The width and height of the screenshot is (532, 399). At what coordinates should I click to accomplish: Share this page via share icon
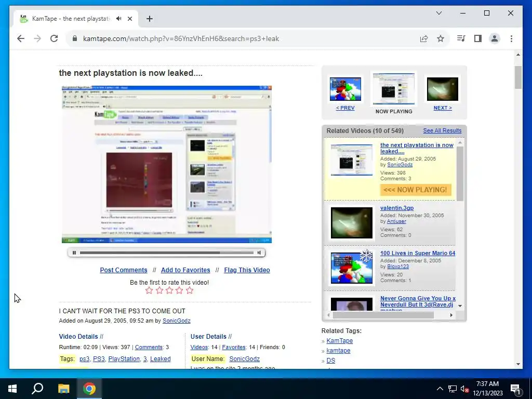pos(424,38)
